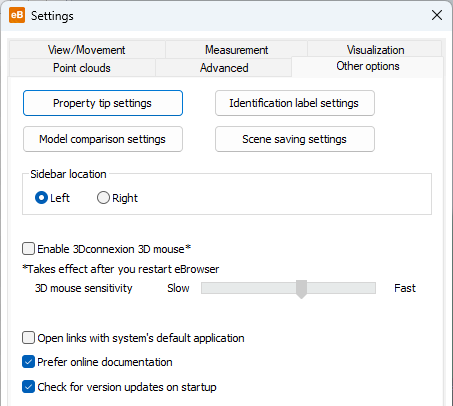Open Identification label settings
453x406 pixels.
[295, 103]
